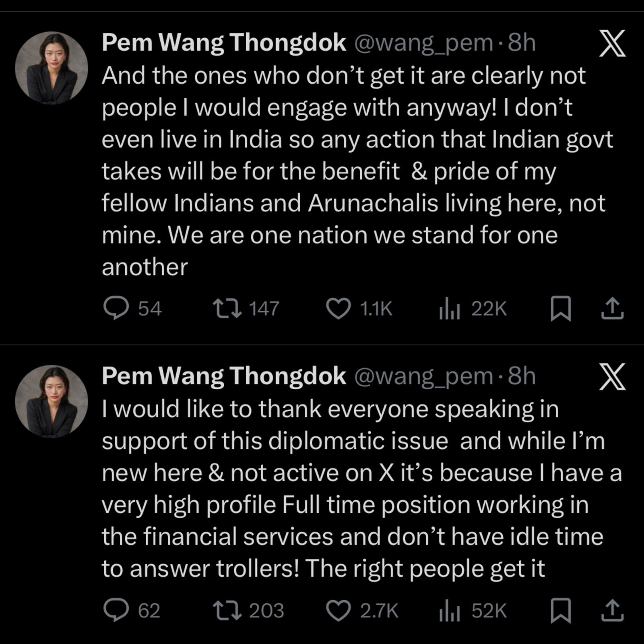
Task: Repost the first tweet with 147 reposts
Action: click(x=227, y=308)
